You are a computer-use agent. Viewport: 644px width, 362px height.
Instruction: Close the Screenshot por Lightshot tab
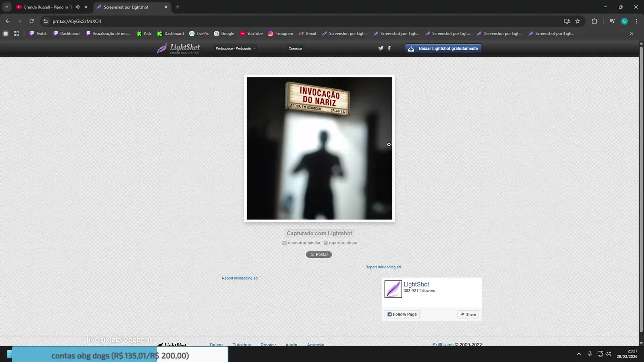(x=166, y=7)
